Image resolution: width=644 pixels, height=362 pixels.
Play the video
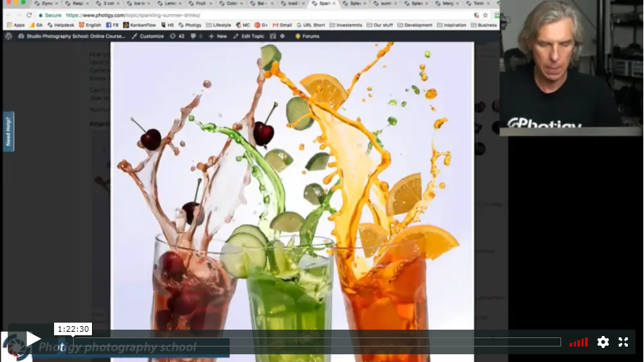[33, 340]
